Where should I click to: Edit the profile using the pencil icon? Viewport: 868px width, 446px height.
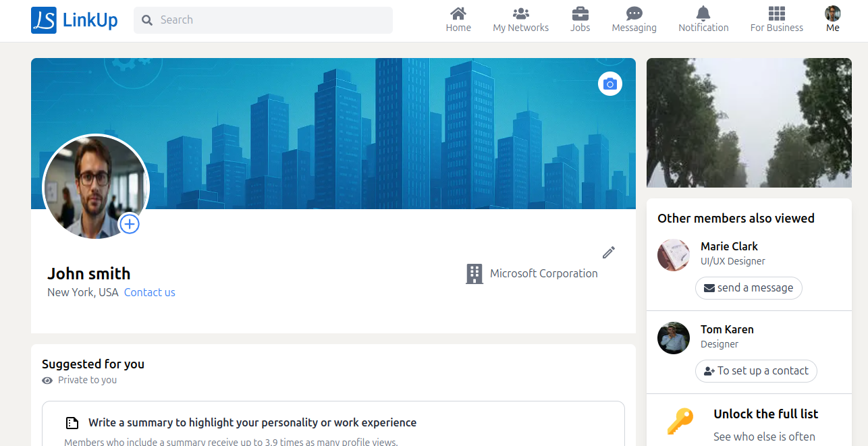coord(608,252)
